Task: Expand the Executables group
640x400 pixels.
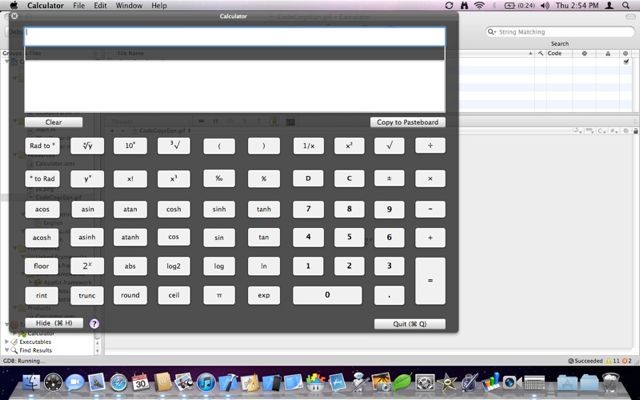Action: click(x=7, y=342)
